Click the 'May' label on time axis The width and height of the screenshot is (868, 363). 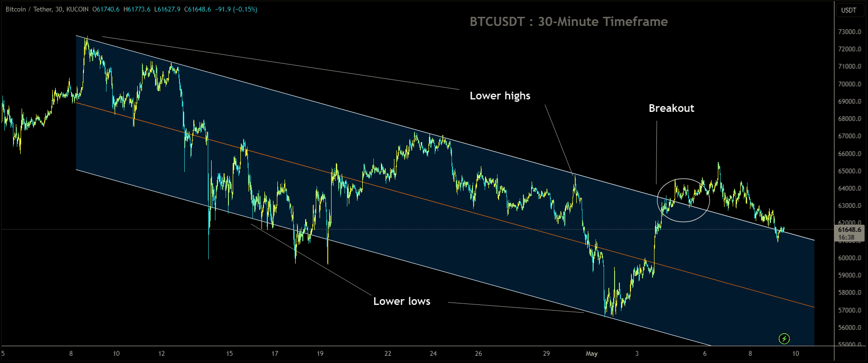point(592,353)
